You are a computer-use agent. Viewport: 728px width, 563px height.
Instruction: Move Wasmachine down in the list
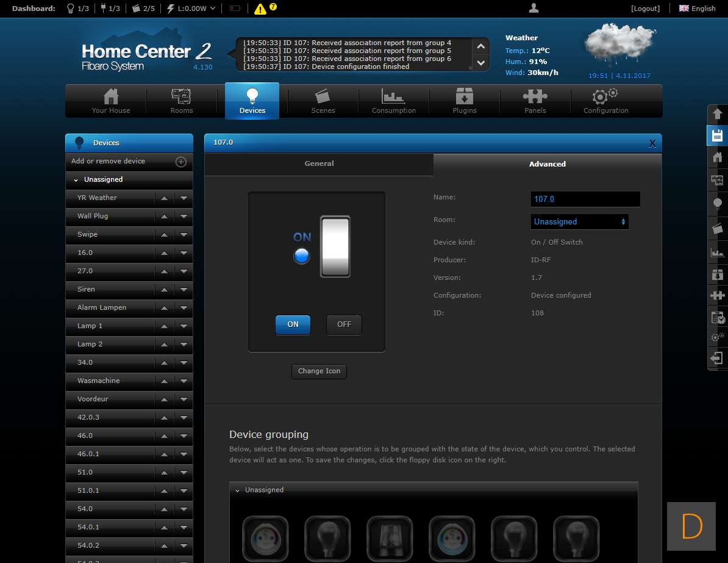pos(184,381)
